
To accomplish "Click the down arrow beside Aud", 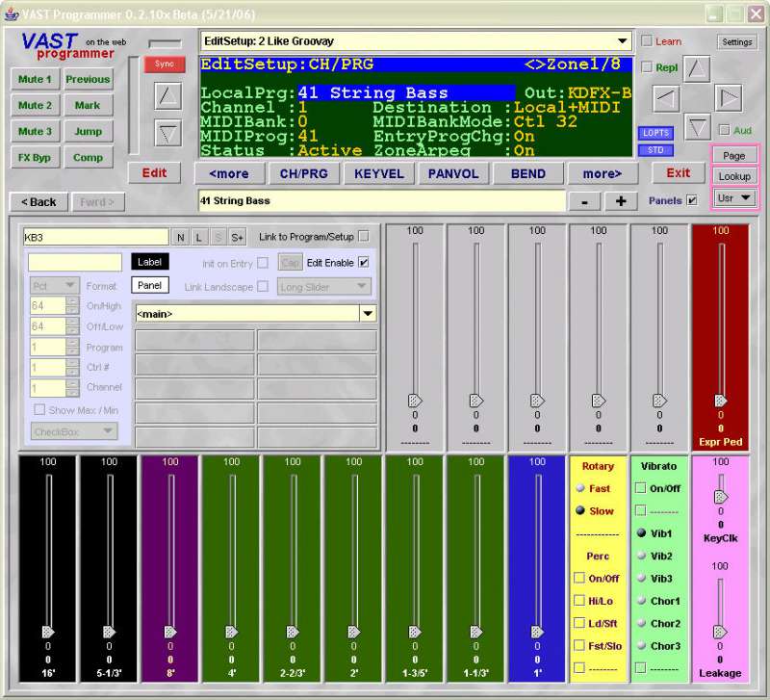I will tap(698, 126).
